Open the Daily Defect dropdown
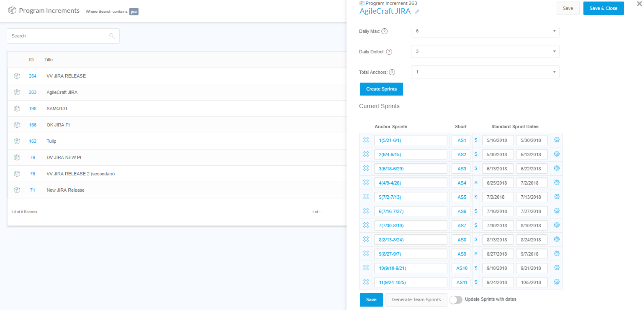The height and width of the screenshot is (311, 644). (x=485, y=51)
